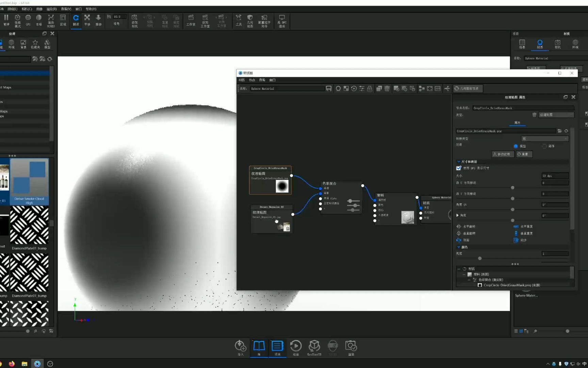Image resolution: width=588 pixels, height=368 pixels.
Task: Toggle high DPI rendering icon
Action: [x=282, y=20]
